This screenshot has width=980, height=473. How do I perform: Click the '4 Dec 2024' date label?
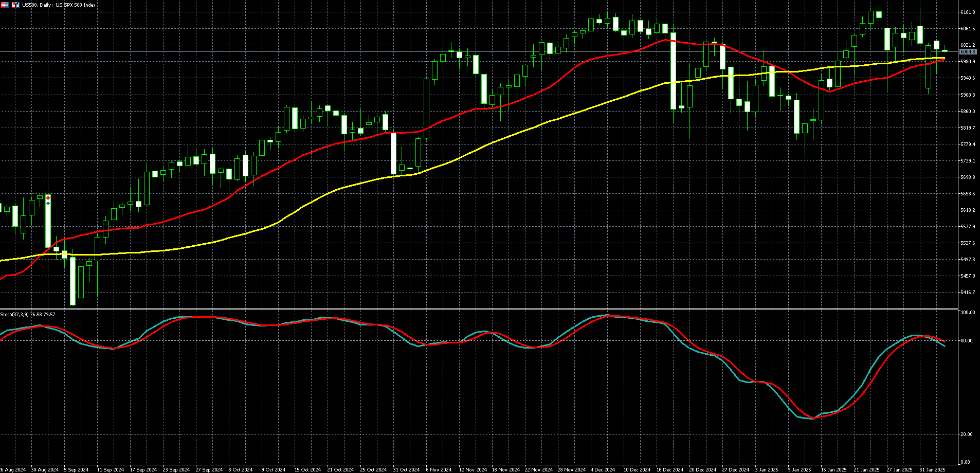pyautogui.click(x=603, y=469)
